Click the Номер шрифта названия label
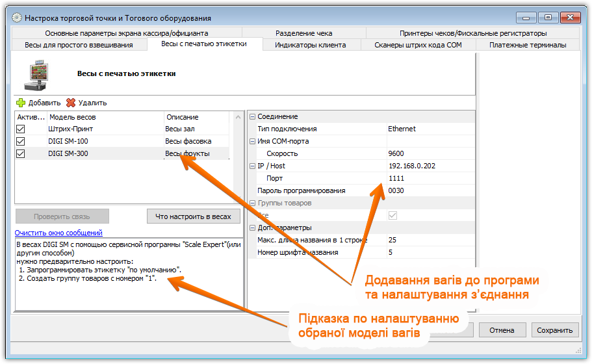Image resolution: width=592 pixels, height=364 pixels. tap(298, 252)
